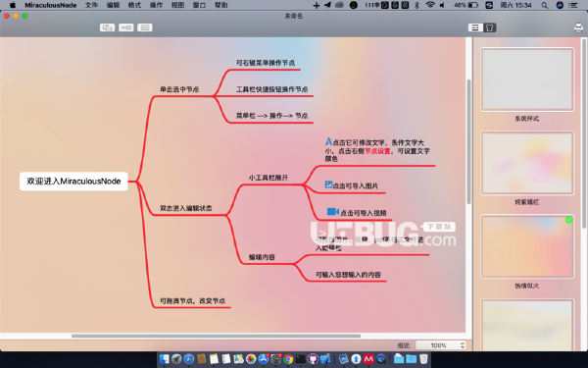
Task: Select the 热情似火 theme thumbnail
Action: pyautogui.click(x=527, y=246)
